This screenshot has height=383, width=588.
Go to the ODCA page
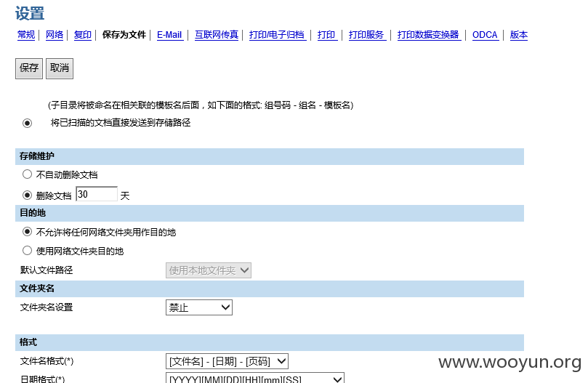(x=485, y=35)
